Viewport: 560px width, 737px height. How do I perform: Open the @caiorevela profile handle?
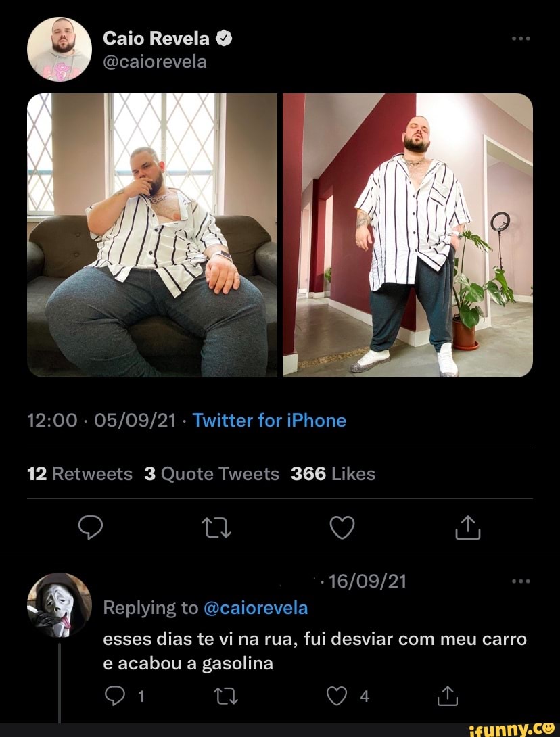[x=155, y=60]
